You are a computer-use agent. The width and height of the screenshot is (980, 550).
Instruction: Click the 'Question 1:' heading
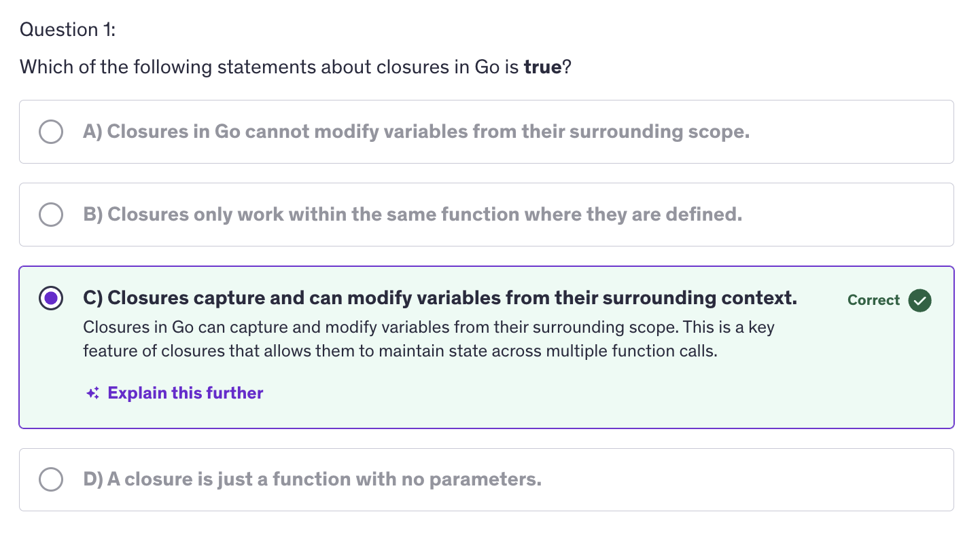[68, 30]
